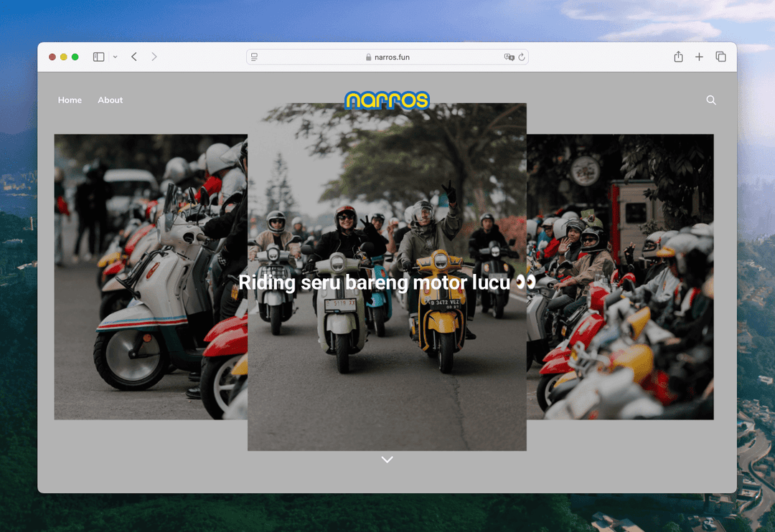Viewport: 775px width, 532px height.
Task: Select the right photo of riders lined up
Action: 620,277
